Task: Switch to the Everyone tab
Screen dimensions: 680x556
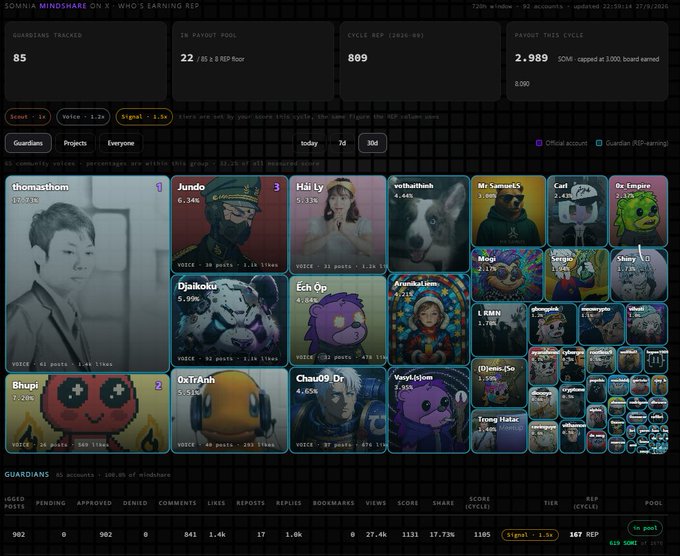Action: click(x=121, y=143)
